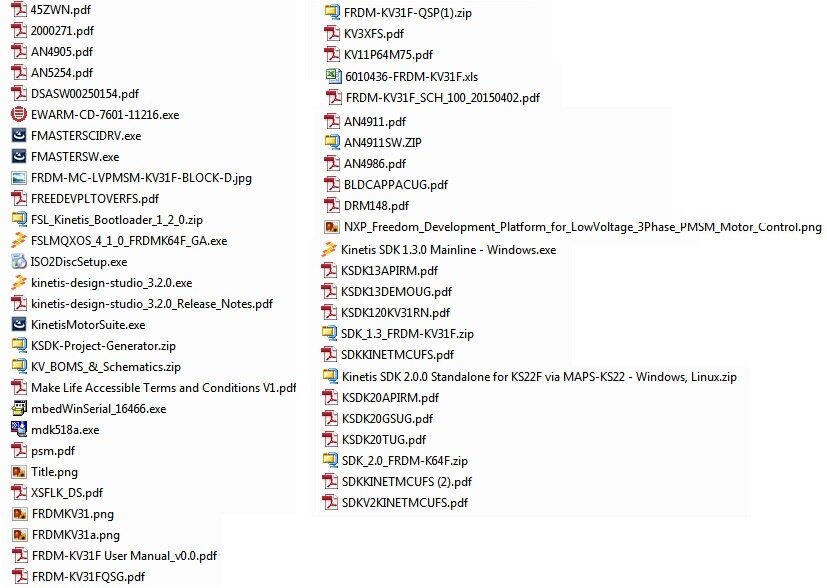Click the PNG icon of NXP_Freedom_Development_Platform file

[x=332, y=227]
